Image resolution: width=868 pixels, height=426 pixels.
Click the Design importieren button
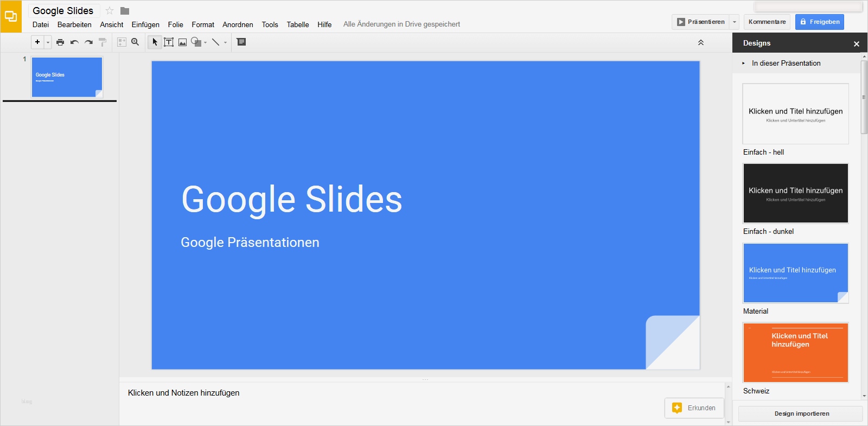click(801, 414)
